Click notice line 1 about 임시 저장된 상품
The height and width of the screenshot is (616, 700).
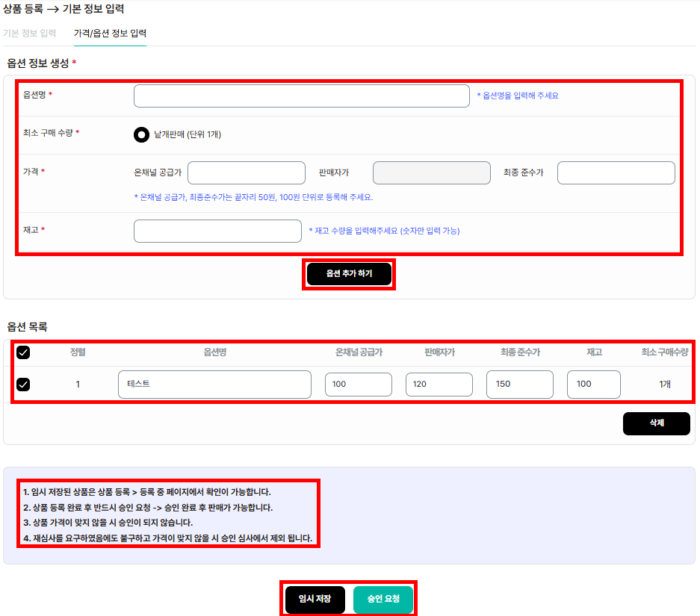click(x=147, y=492)
